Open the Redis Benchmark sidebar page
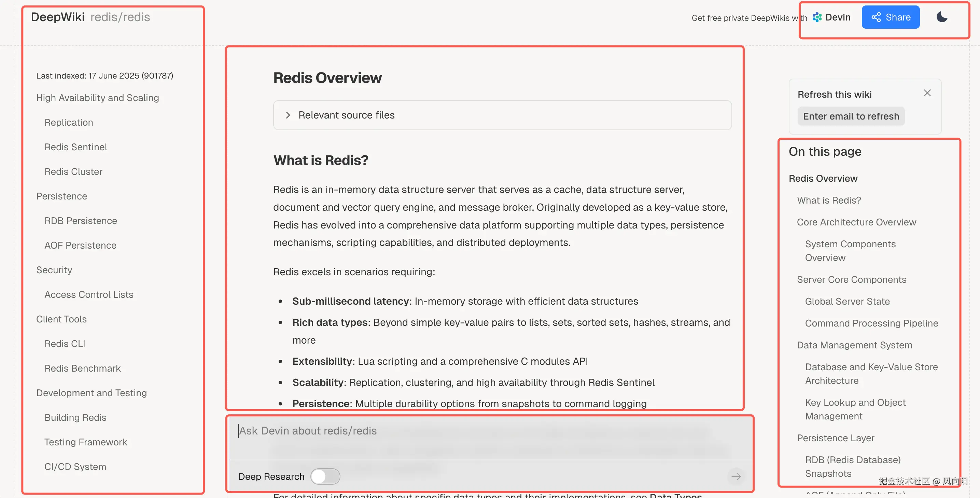Image resolution: width=980 pixels, height=498 pixels. click(x=83, y=368)
